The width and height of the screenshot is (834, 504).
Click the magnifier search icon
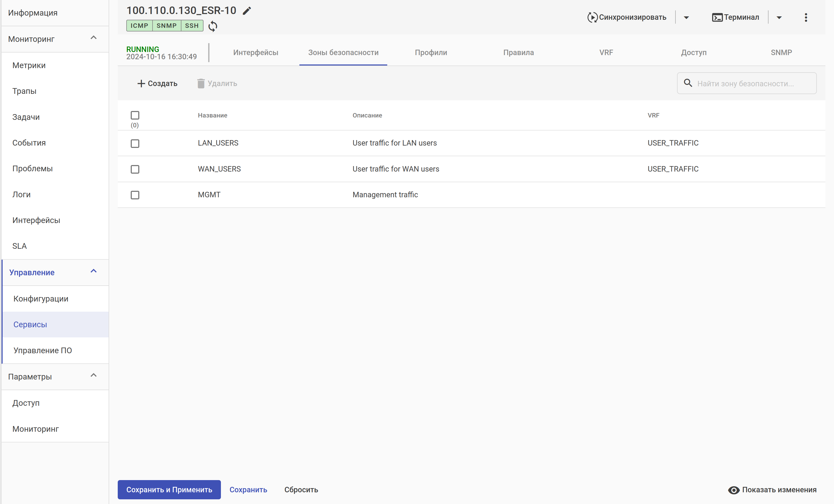click(x=688, y=83)
